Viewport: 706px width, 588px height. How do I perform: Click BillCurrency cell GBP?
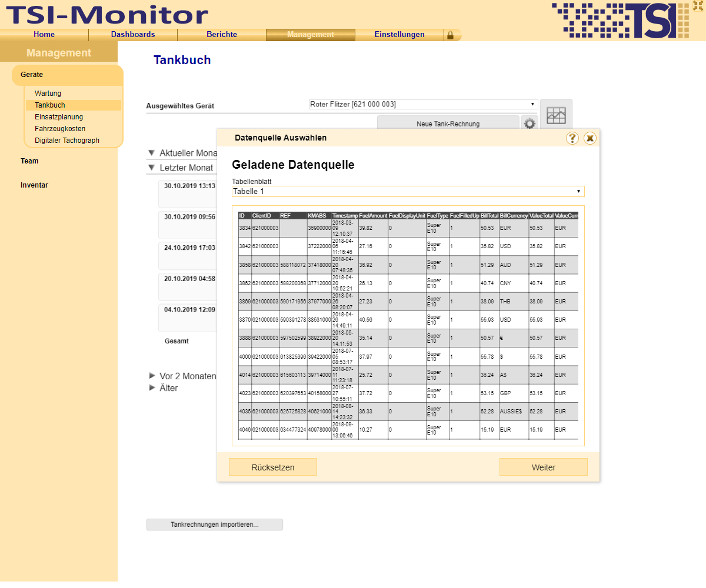(514, 393)
